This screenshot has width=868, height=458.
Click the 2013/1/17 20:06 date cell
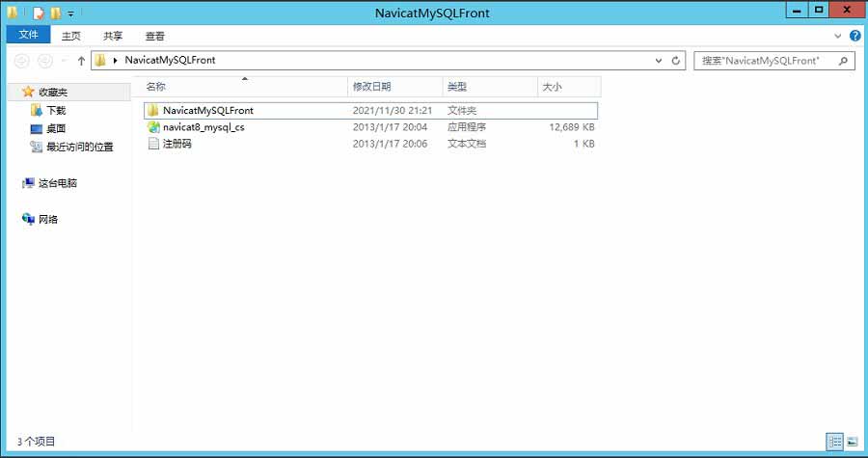click(x=390, y=144)
